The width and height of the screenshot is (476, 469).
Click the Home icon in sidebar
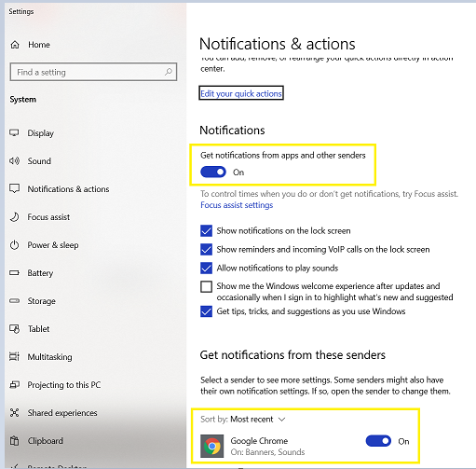pos(15,45)
